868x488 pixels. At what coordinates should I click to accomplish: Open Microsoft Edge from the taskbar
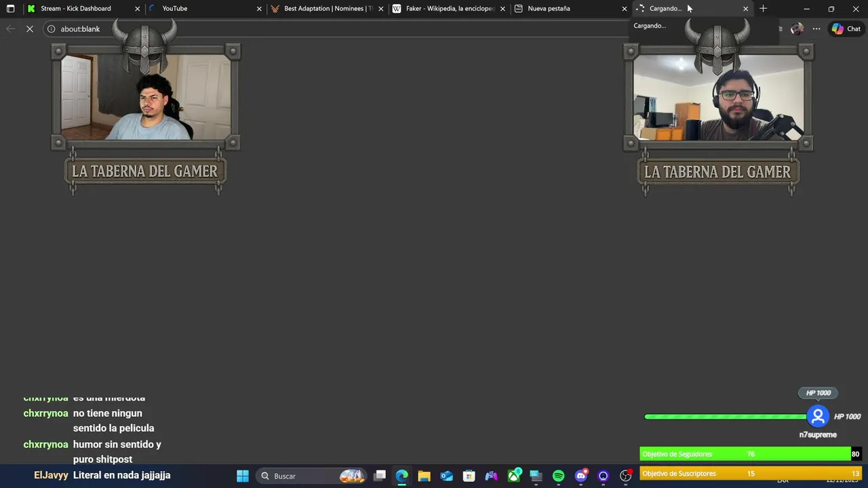click(x=402, y=476)
